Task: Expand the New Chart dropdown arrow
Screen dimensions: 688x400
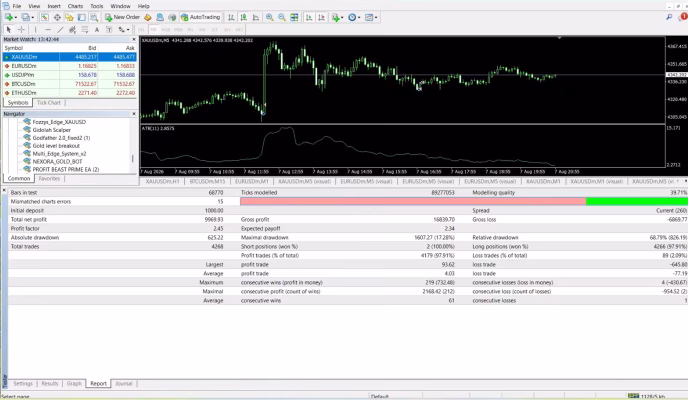Action: pos(16,18)
